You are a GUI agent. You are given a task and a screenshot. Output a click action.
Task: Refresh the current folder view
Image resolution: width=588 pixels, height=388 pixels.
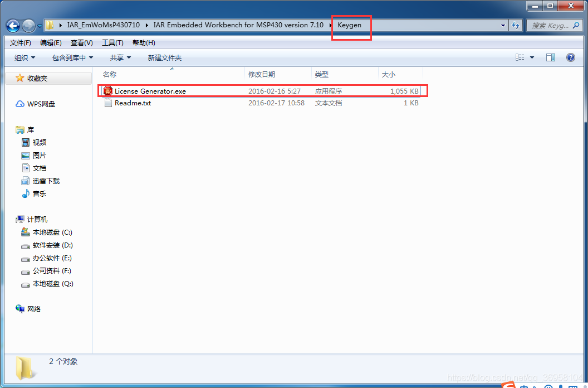[x=516, y=26]
